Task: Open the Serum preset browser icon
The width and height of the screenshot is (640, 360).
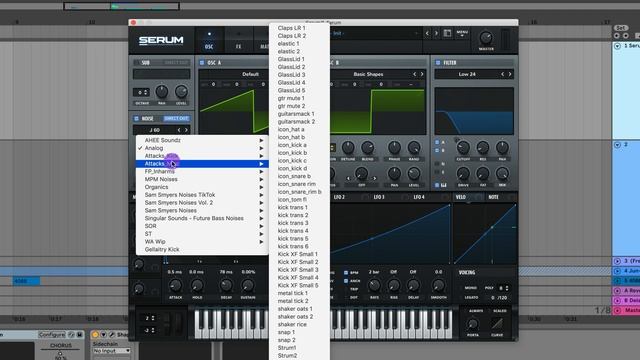Action: click(447, 33)
